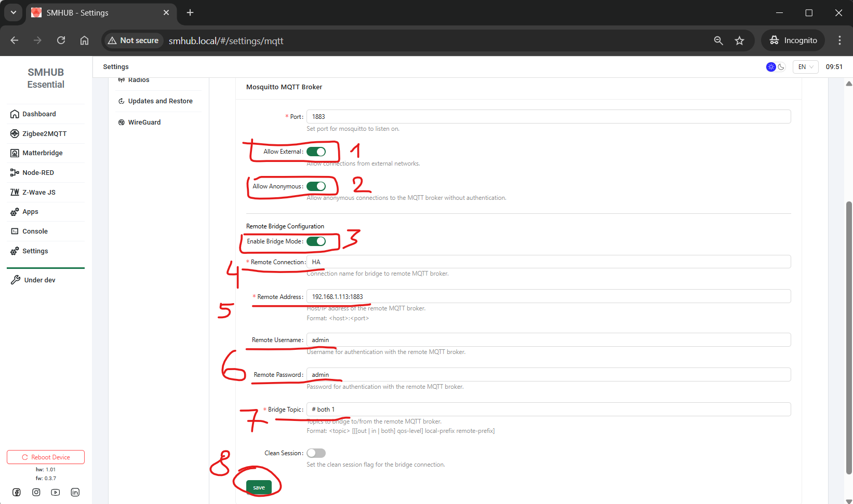Toggle the Allow External switch
This screenshot has height=504, width=853.
[x=316, y=152]
